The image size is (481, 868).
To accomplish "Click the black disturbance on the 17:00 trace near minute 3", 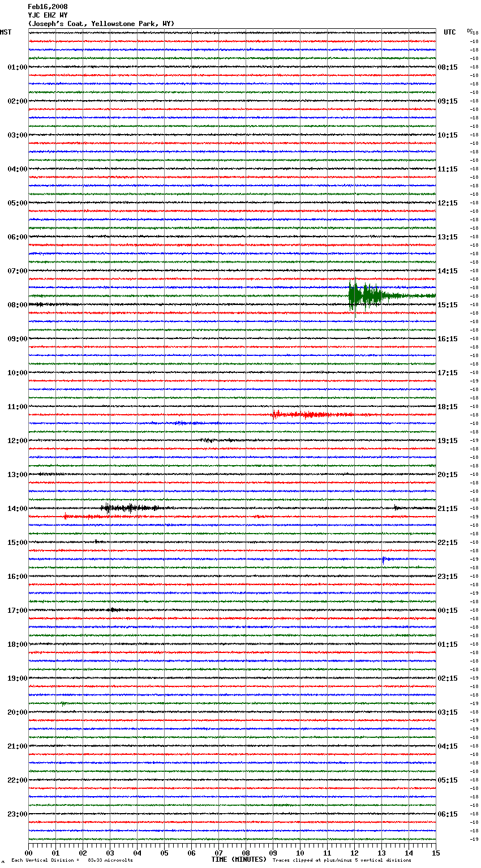I will [113, 610].
